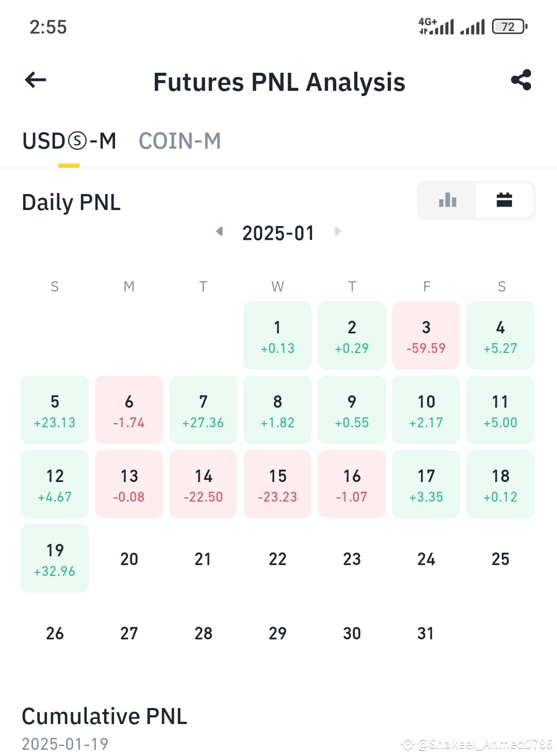557x756 pixels.
Task: Go to previous month arrow
Action: click(220, 231)
